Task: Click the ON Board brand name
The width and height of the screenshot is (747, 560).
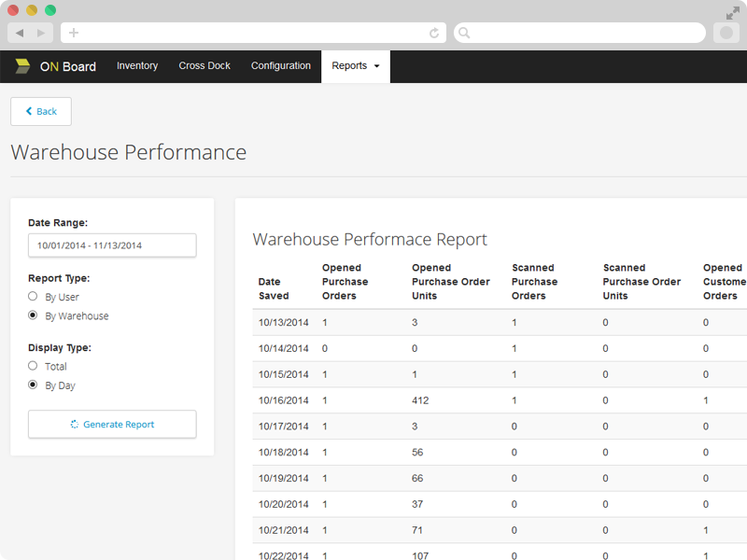Action: point(67,66)
